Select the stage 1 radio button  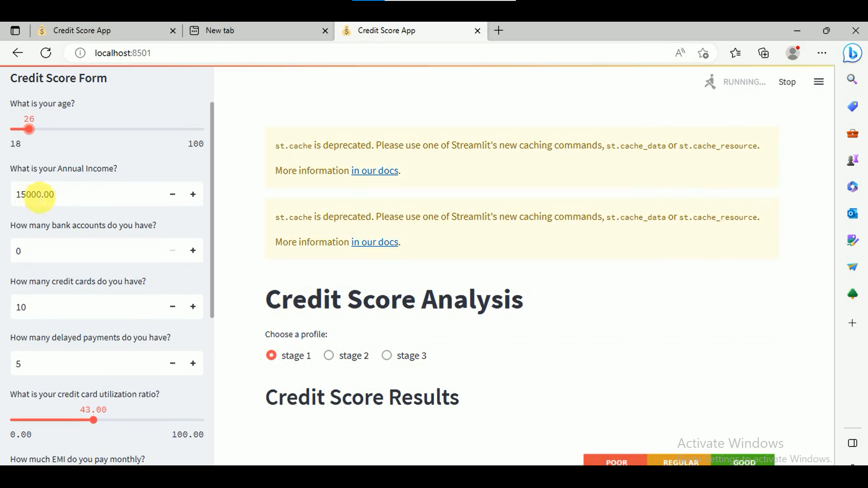[271, 355]
